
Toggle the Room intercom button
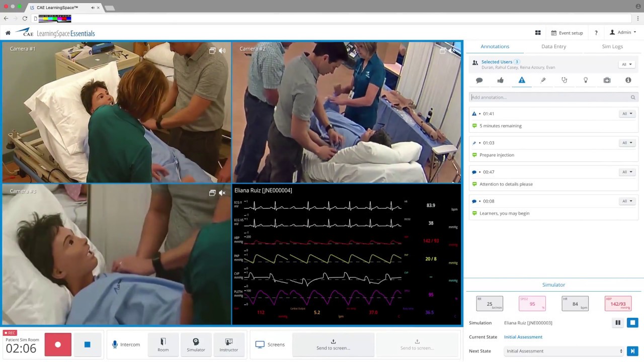coord(163,344)
